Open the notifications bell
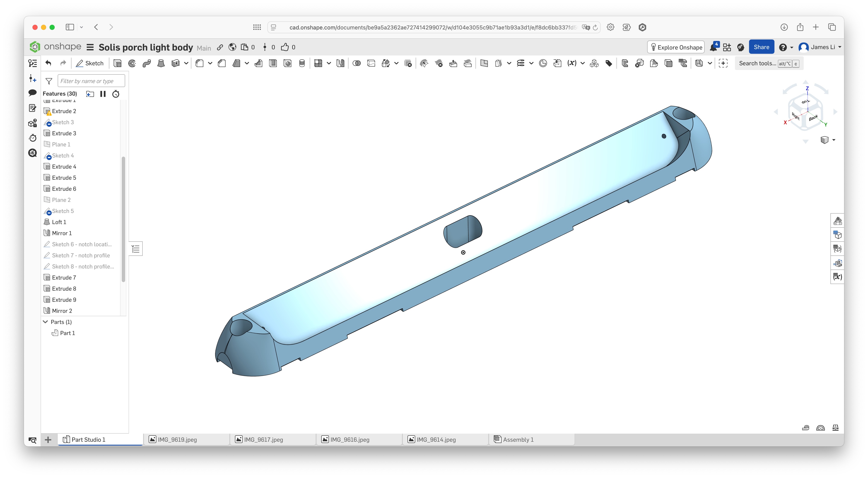868x478 pixels. pos(713,47)
